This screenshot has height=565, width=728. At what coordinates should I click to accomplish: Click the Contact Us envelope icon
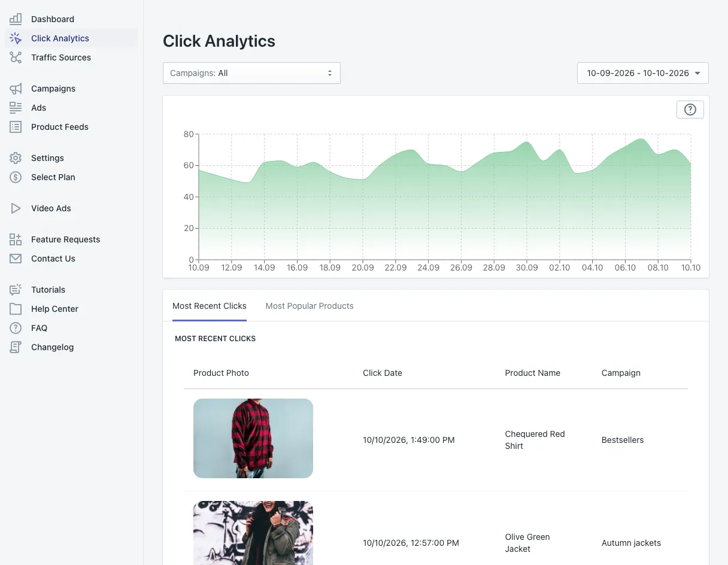click(x=16, y=259)
